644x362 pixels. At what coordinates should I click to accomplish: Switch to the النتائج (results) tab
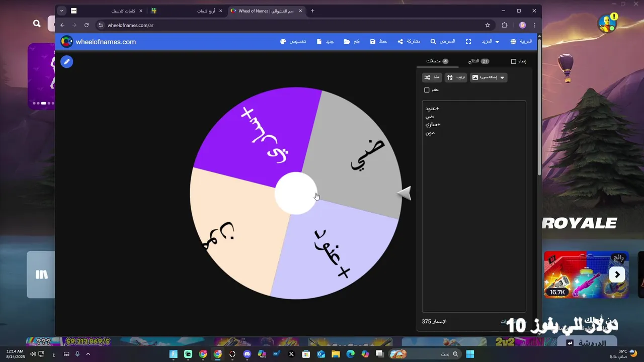click(479, 61)
